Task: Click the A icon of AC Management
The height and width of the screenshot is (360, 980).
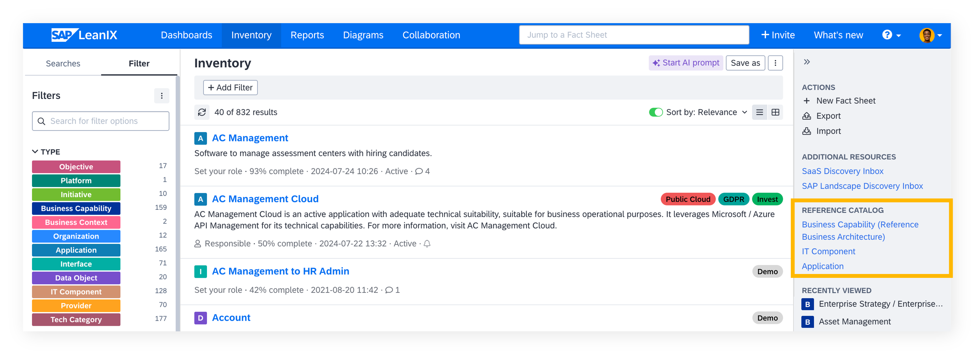Action: 200,138
